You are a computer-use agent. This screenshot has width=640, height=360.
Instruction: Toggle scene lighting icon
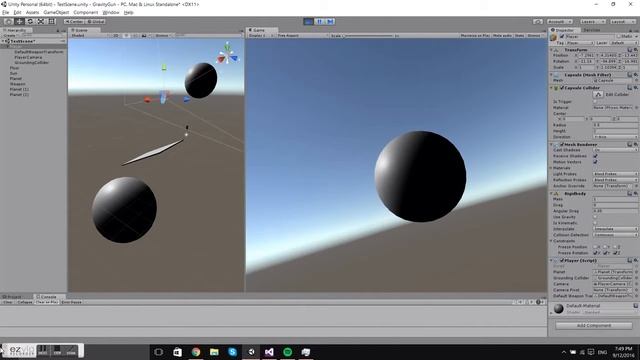(127, 36)
